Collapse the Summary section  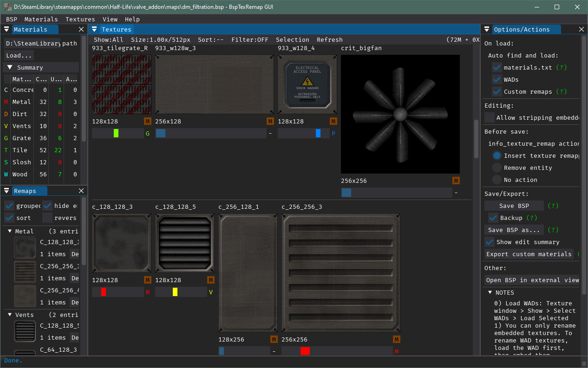pos(11,67)
